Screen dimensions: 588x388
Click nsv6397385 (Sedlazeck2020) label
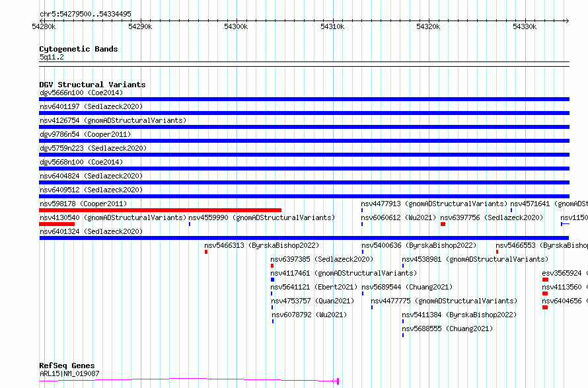[x=322, y=259]
